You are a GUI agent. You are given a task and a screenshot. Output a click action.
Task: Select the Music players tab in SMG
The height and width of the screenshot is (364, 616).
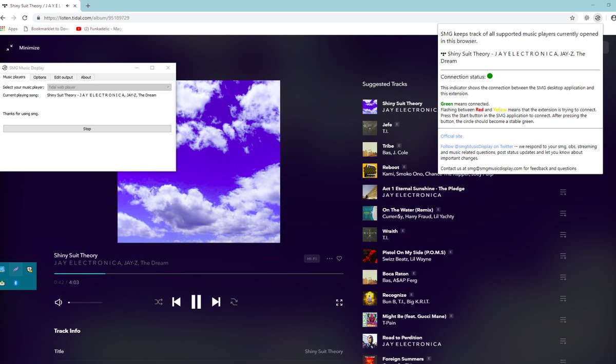point(14,77)
